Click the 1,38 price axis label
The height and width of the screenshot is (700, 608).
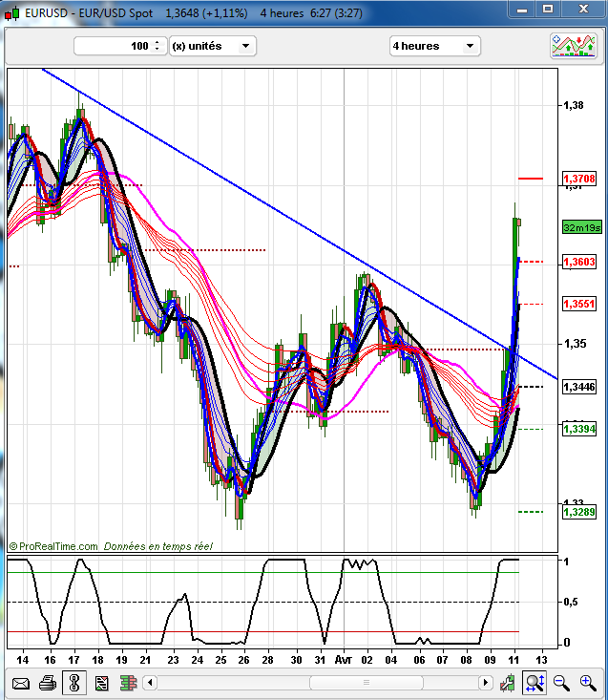click(574, 105)
